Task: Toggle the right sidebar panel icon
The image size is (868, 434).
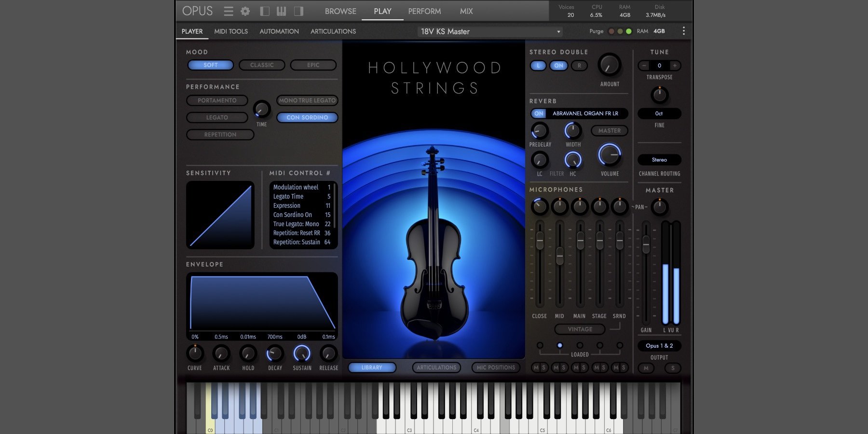Action: click(298, 11)
